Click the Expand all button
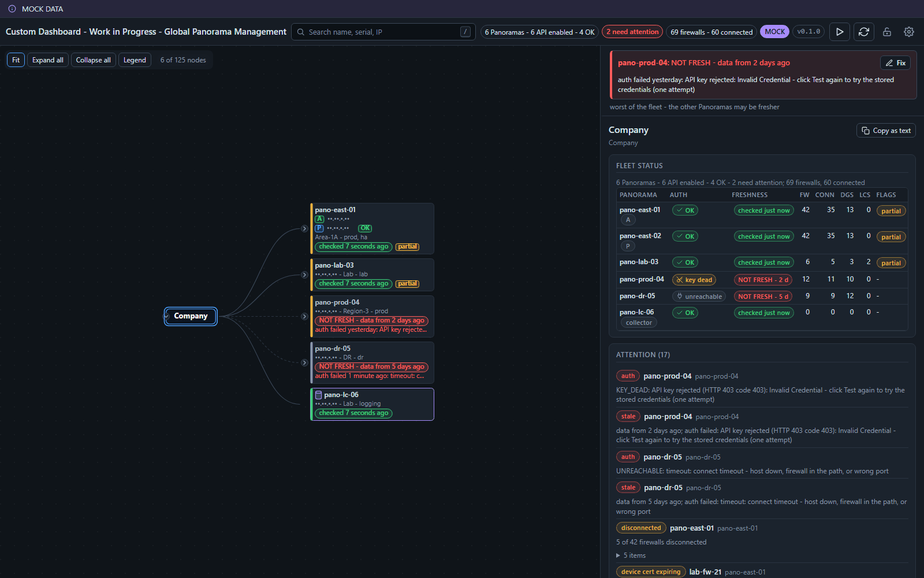The height and width of the screenshot is (578, 924). click(48, 60)
